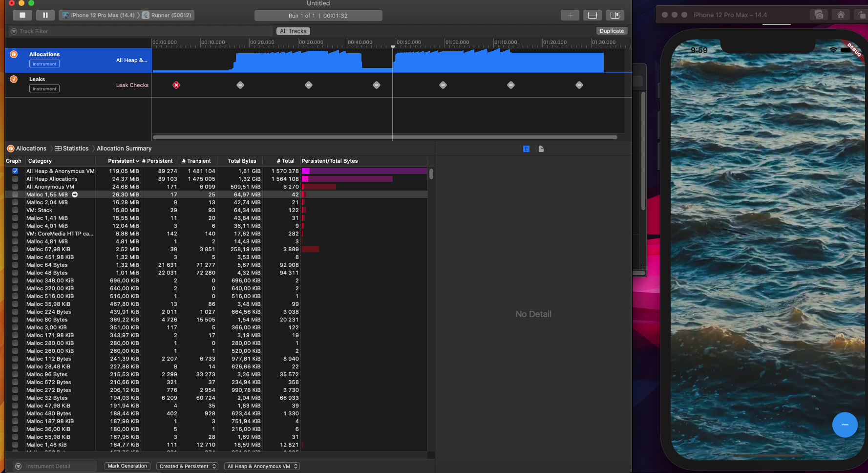
Task: Open the Runner (50612) jump bar item
Action: click(x=168, y=15)
